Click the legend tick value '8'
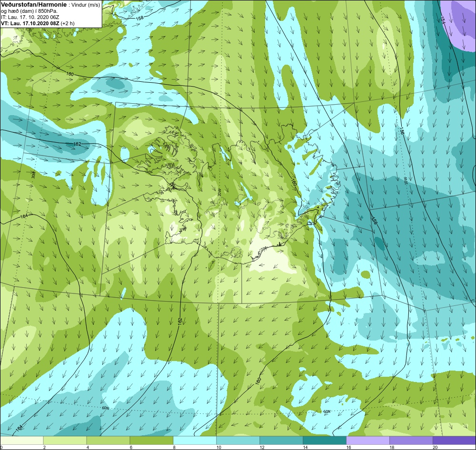Viewport: 476px width, 450px height. [174, 447]
